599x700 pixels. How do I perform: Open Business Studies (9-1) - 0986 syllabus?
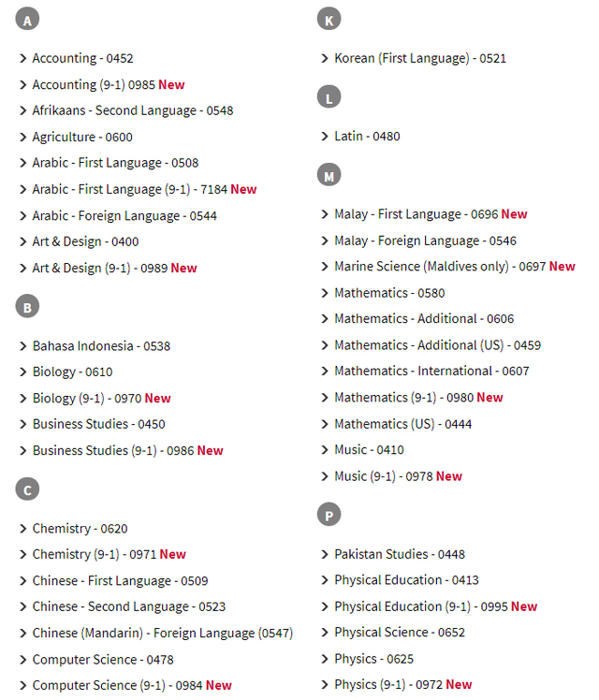[127, 450]
